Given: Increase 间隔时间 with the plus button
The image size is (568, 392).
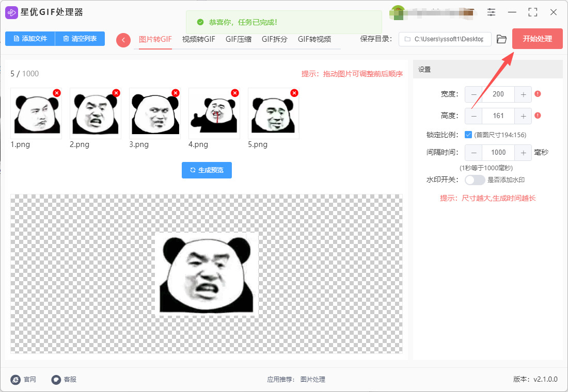Looking at the screenshot, I should 523,153.
